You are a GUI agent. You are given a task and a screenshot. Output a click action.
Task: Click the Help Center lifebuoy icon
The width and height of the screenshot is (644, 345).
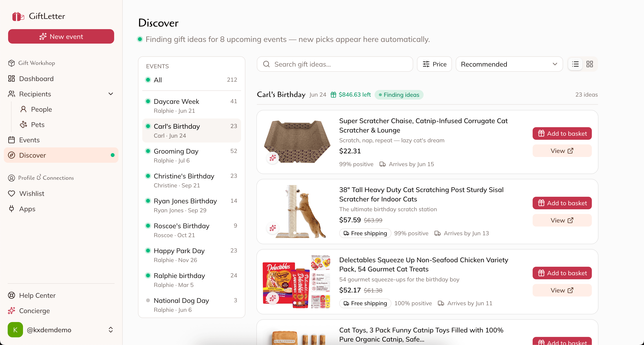pyautogui.click(x=11, y=295)
